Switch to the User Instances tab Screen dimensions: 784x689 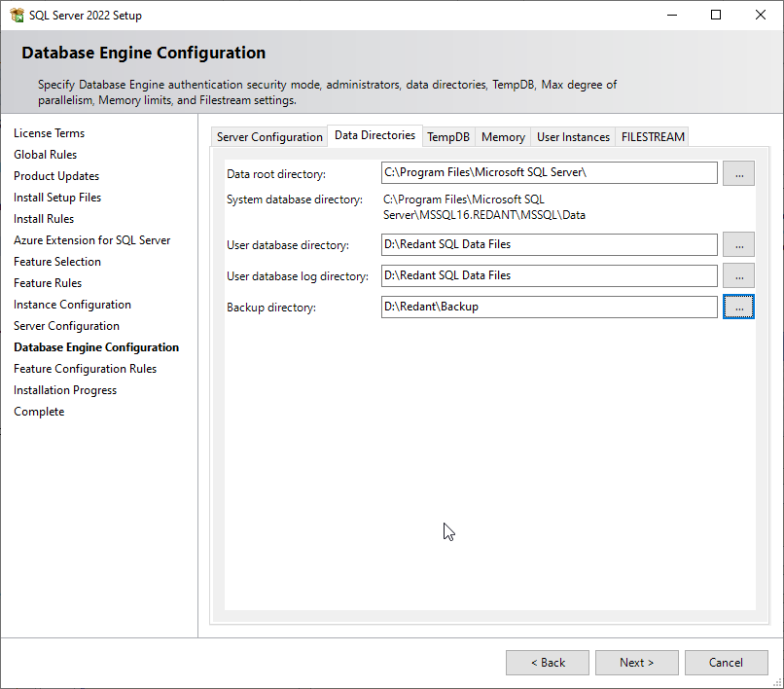click(x=573, y=137)
